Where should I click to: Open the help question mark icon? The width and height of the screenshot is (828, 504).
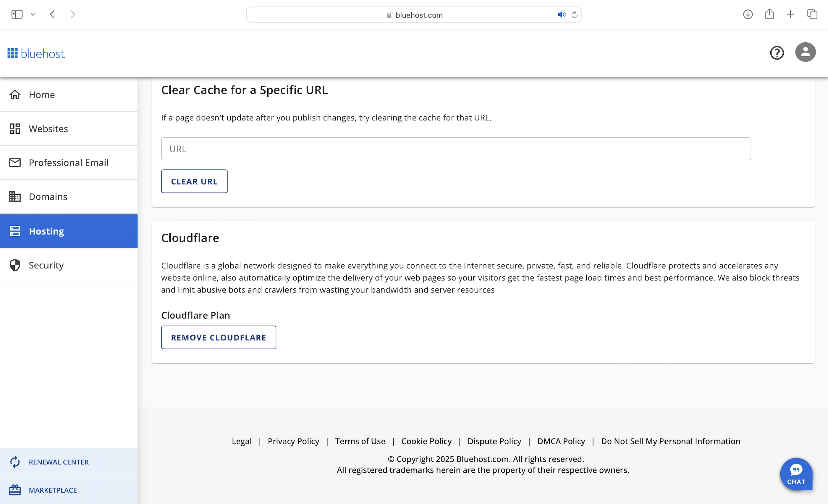(x=777, y=53)
